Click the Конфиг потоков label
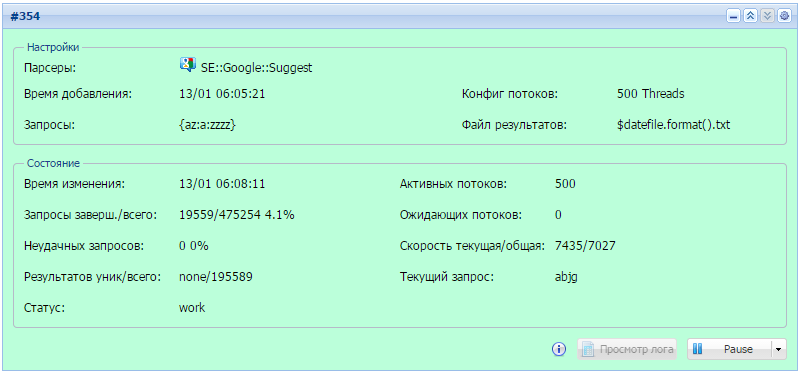Screen dimensions: 802x375 (x=509, y=94)
